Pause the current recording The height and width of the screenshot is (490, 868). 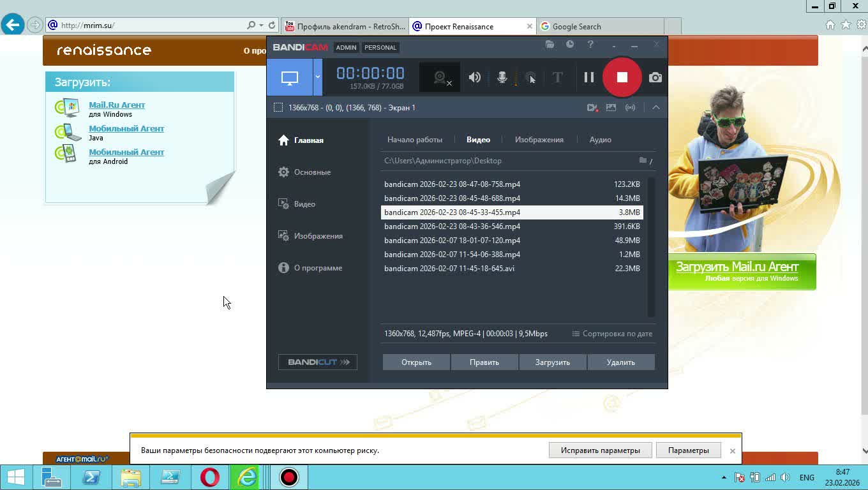pos(588,77)
